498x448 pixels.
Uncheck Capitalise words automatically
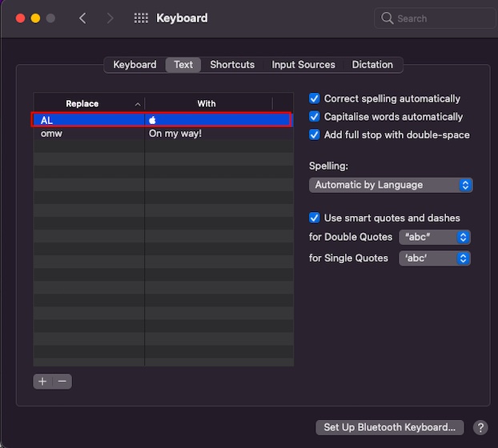(315, 117)
